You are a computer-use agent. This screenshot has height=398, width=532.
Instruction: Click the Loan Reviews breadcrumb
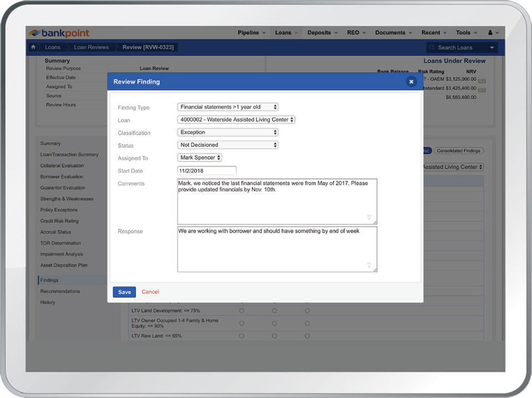[x=91, y=47]
